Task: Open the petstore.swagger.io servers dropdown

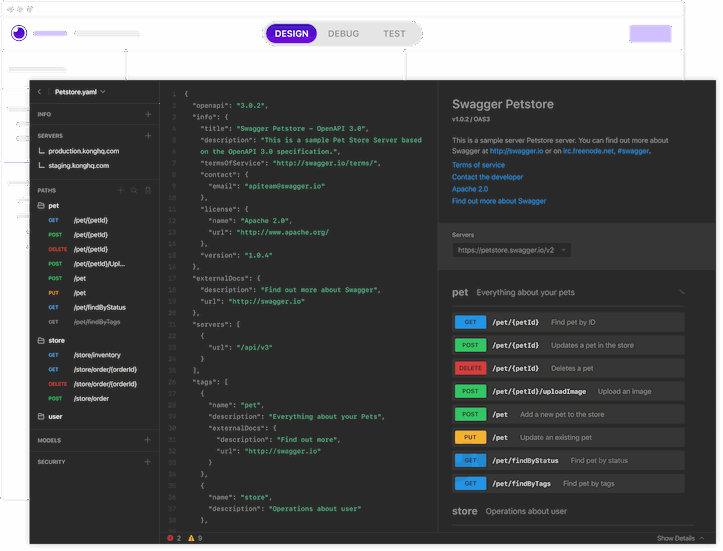Action: 512,250
